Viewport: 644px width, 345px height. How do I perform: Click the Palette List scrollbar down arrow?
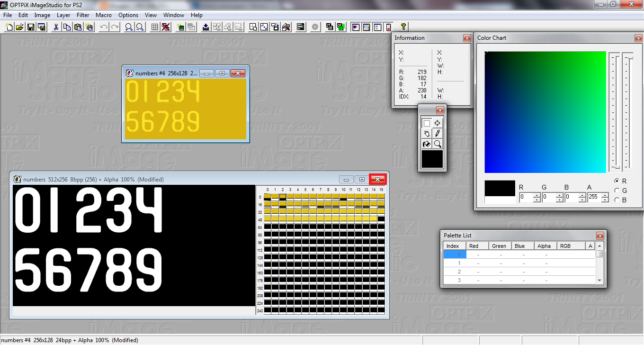tap(600, 281)
